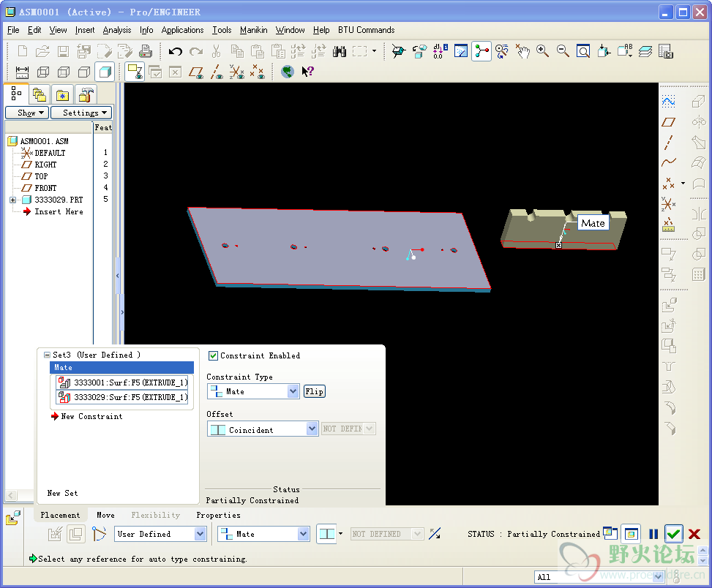
Task: Pause the placement with the pause icon
Action: point(653,534)
